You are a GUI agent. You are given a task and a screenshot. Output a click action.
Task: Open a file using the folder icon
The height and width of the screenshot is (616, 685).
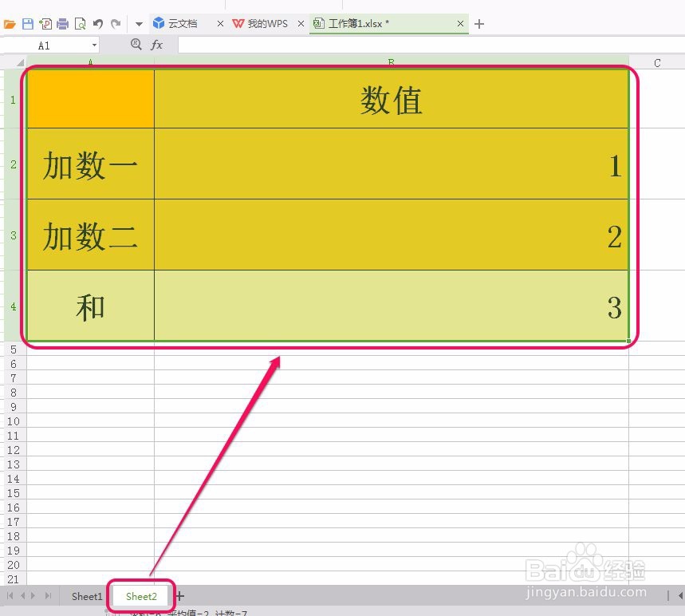coord(10,23)
